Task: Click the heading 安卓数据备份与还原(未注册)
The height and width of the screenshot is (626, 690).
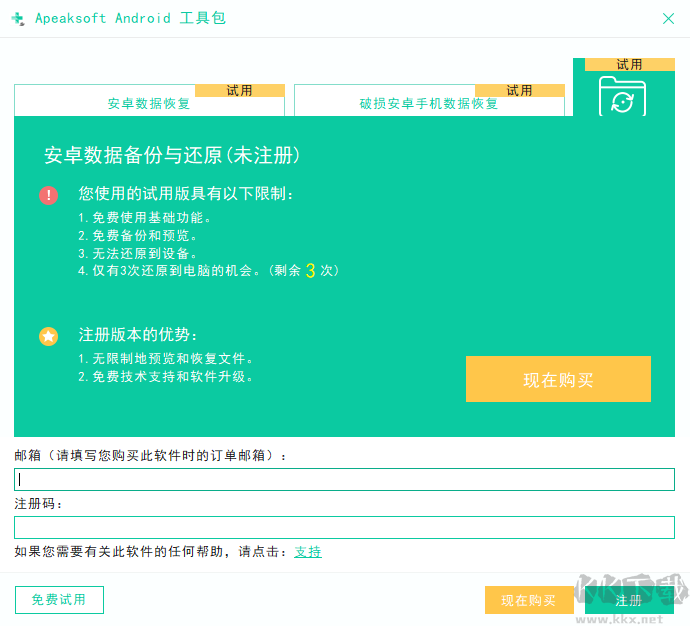Action: point(172,155)
